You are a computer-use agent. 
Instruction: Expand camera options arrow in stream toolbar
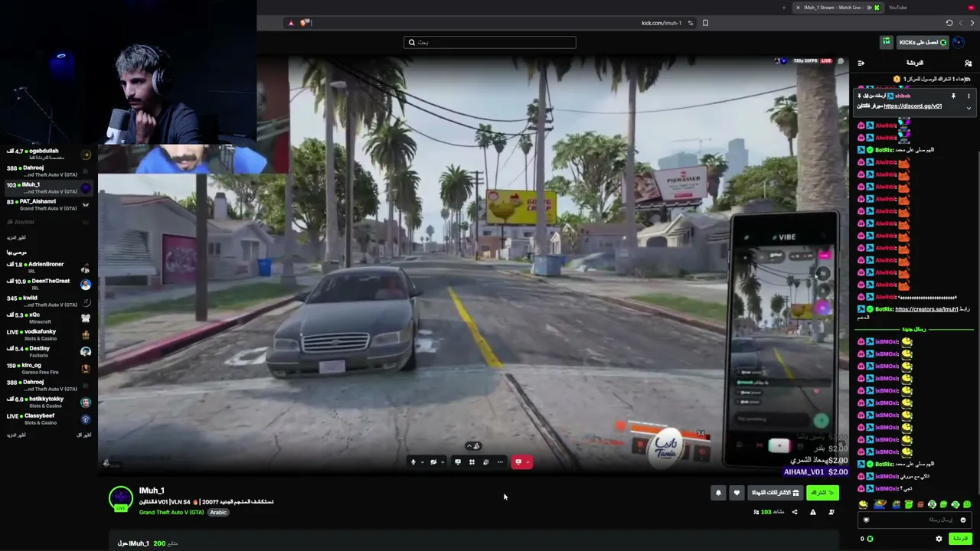(x=442, y=462)
